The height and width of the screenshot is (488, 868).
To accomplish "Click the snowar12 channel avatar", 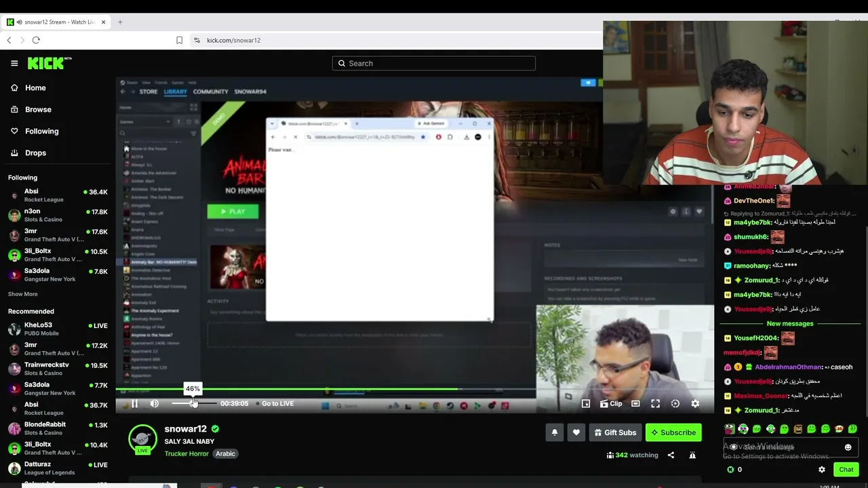I will pos(142,439).
